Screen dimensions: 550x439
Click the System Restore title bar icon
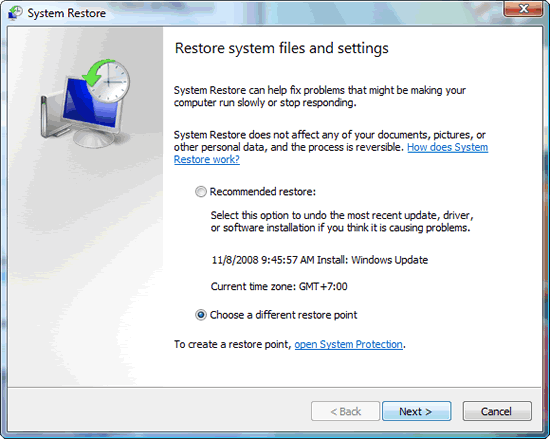[x=15, y=13]
